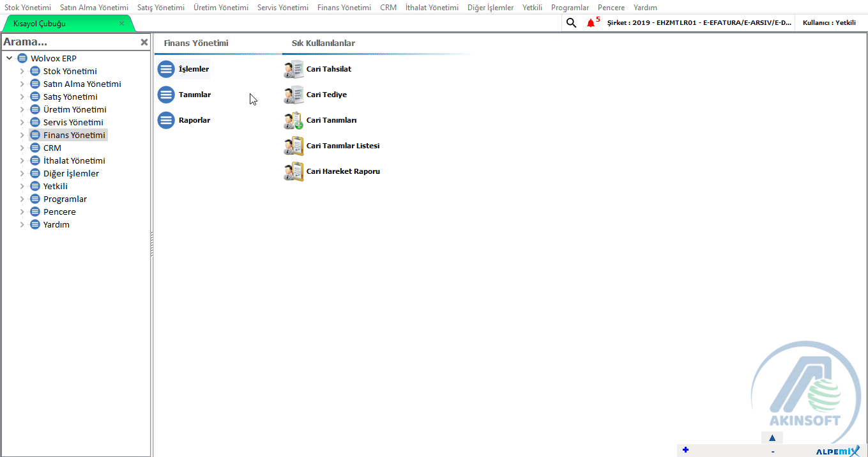This screenshot has height=457, width=868.
Task: Click the blue minus button at bottom
Action: click(773, 451)
